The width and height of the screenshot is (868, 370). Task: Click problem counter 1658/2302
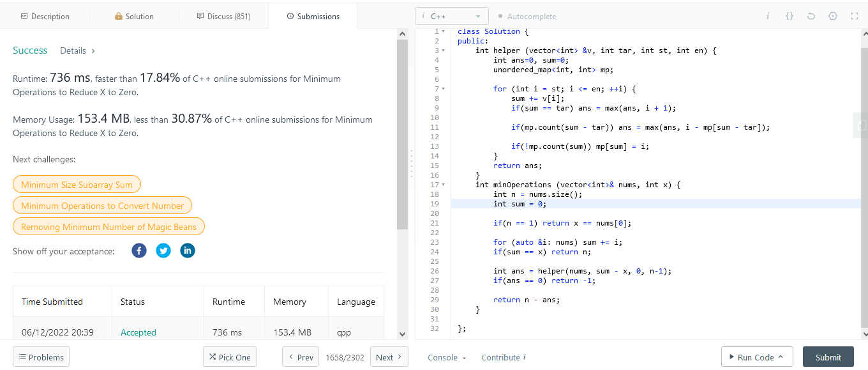(x=344, y=357)
